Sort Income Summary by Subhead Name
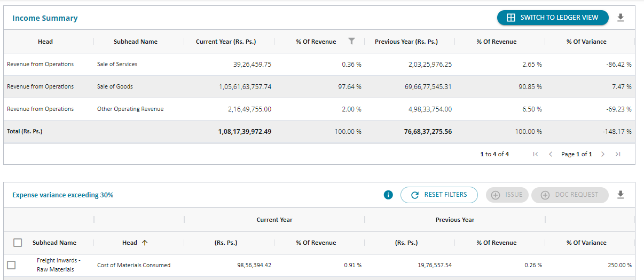Viewport: 644px width, 280px height. [x=135, y=42]
